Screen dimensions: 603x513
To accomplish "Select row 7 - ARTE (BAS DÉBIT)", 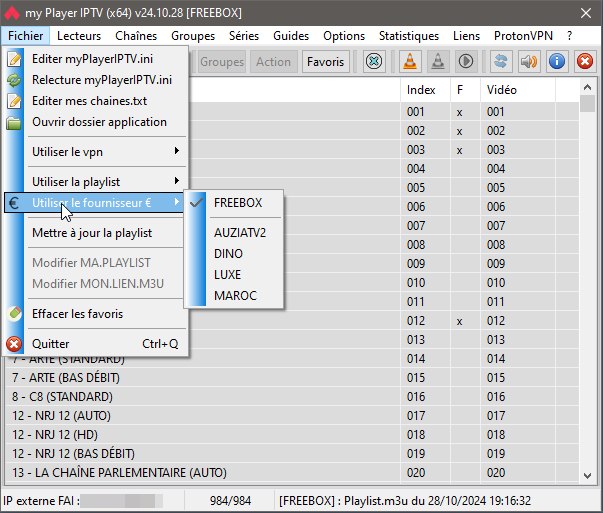I will tap(292, 378).
